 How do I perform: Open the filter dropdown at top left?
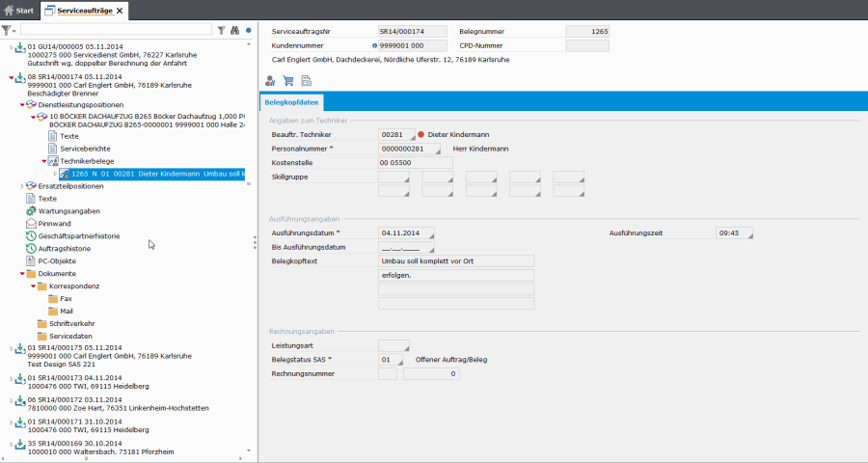[9, 31]
